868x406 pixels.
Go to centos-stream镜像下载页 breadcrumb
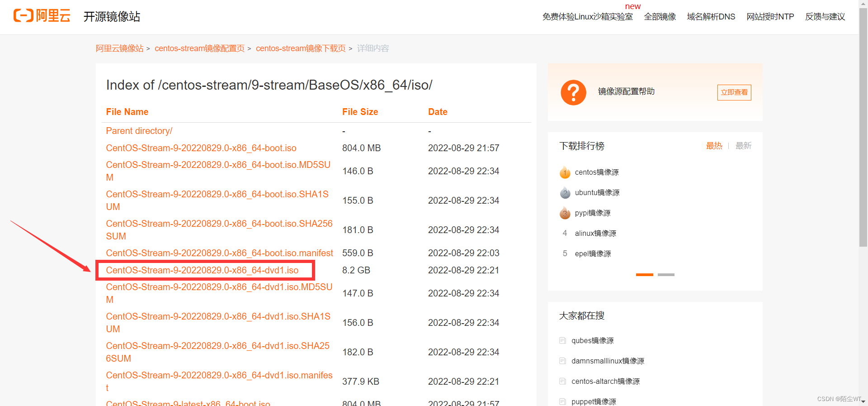(x=301, y=48)
